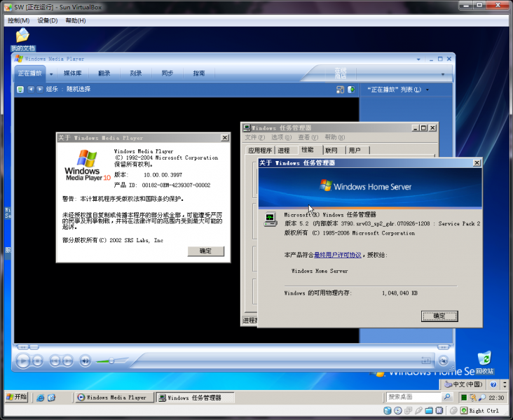Open VirtualBox Devices menu (设备)
513x420 pixels.
click(48, 20)
